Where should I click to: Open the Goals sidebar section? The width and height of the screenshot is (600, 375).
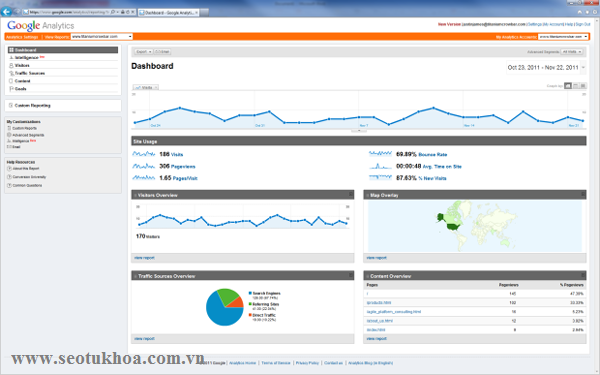20,89
